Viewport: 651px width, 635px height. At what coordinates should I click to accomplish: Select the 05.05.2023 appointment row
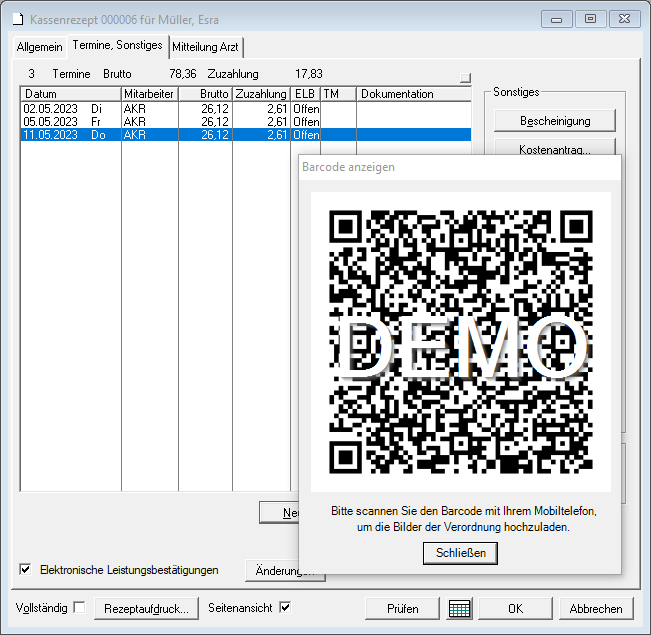coord(246,122)
